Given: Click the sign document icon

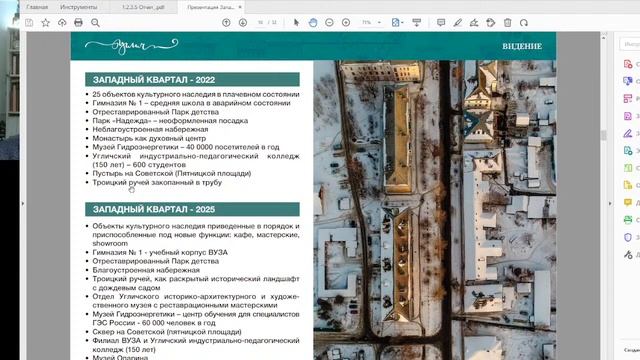Looking at the screenshot, I should point(474,23).
